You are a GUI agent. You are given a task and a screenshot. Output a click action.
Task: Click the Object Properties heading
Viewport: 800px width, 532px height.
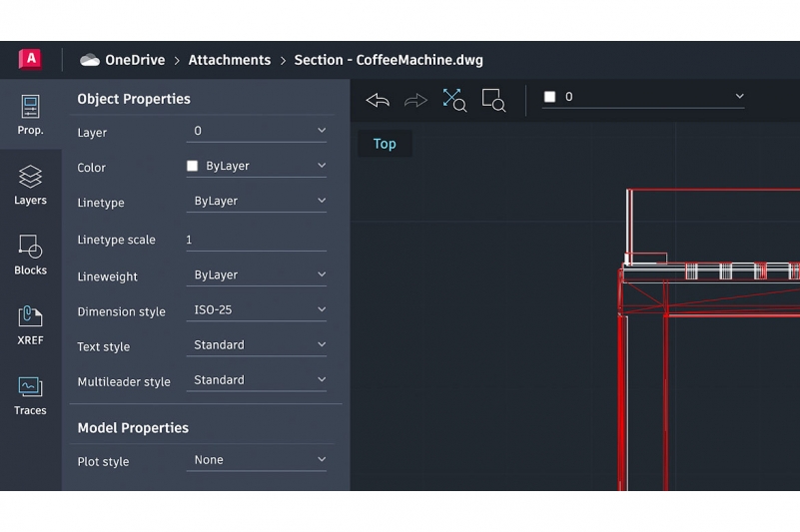134,99
